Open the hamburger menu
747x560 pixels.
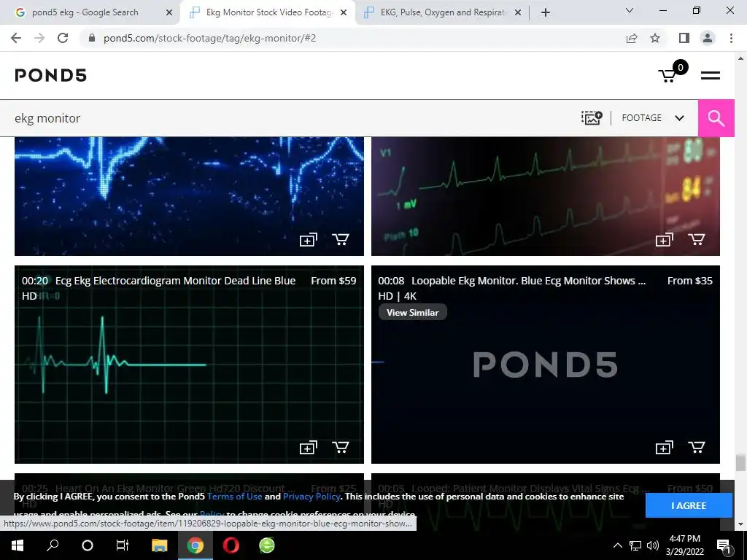[x=710, y=75]
